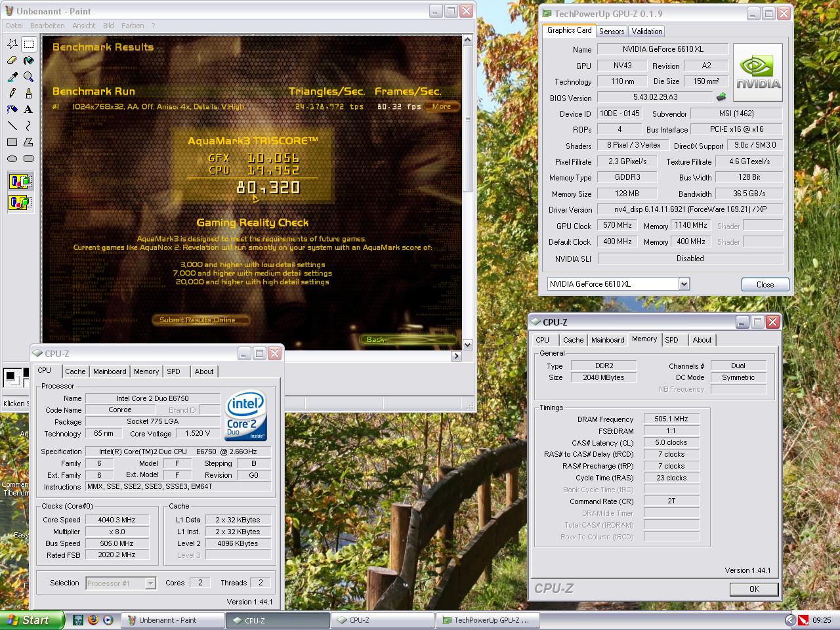Open the ? help menu in Paint

[x=154, y=26]
